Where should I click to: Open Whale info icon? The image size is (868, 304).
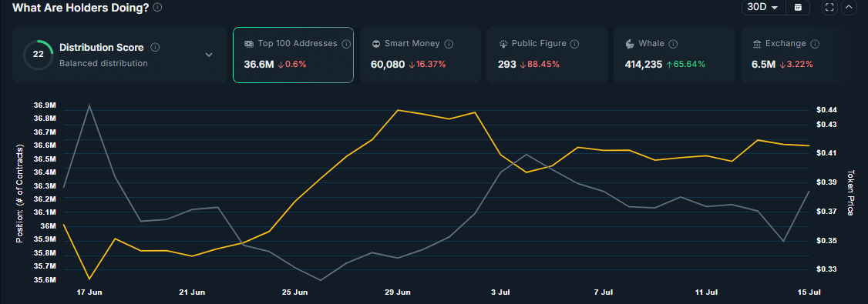click(x=673, y=44)
